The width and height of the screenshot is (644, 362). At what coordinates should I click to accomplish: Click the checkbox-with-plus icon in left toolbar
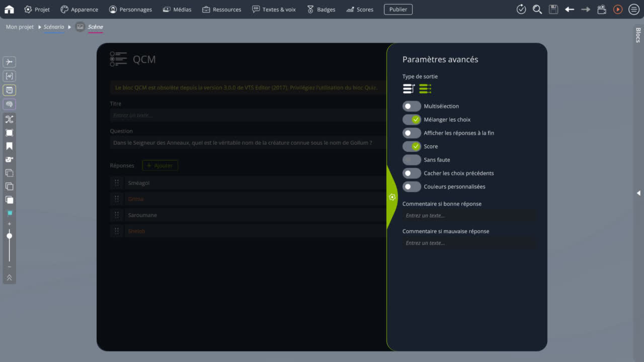click(9, 159)
